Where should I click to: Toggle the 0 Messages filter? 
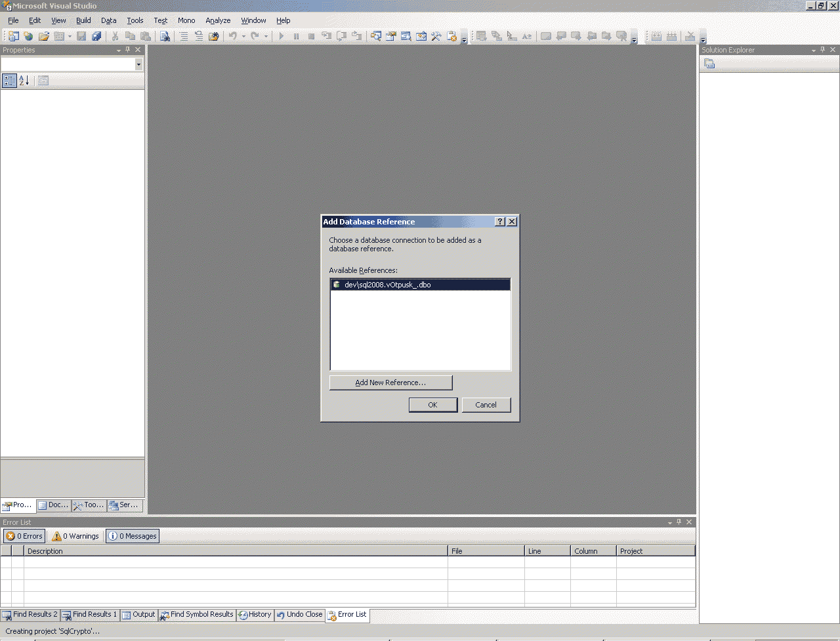[x=133, y=536]
